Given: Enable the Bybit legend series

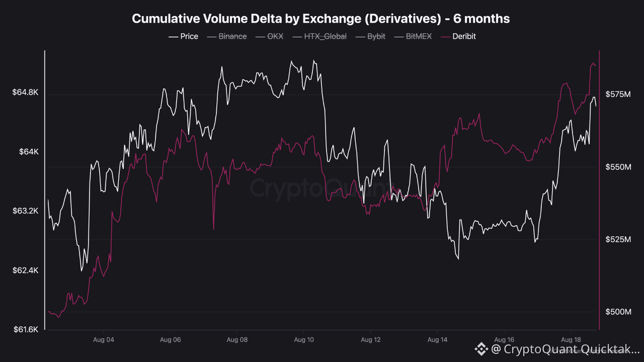Looking at the screenshot, I should pos(370,36).
